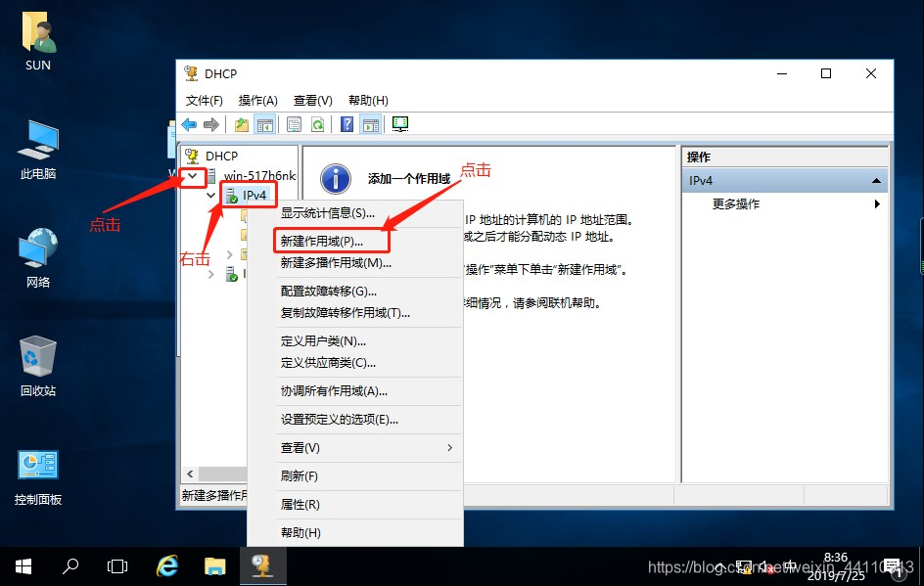924x586 pixels.
Task: Choose 定义用户类(N)... from context menu
Action: click(x=355, y=341)
